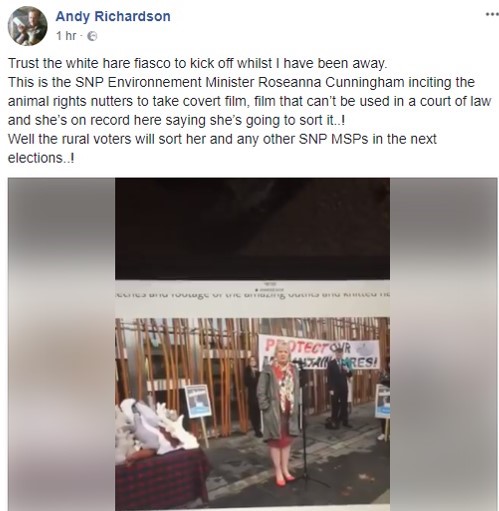Open the post via the 1 hr timestamp
Viewport: 499px width, 511px height.
pyautogui.click(x=66, y=35)
